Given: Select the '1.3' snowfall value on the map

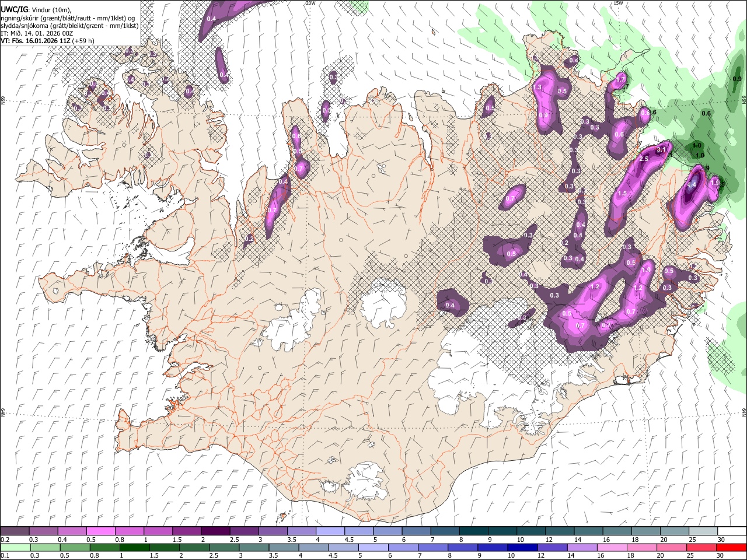Looking at the screenshot, I should 537,87.
